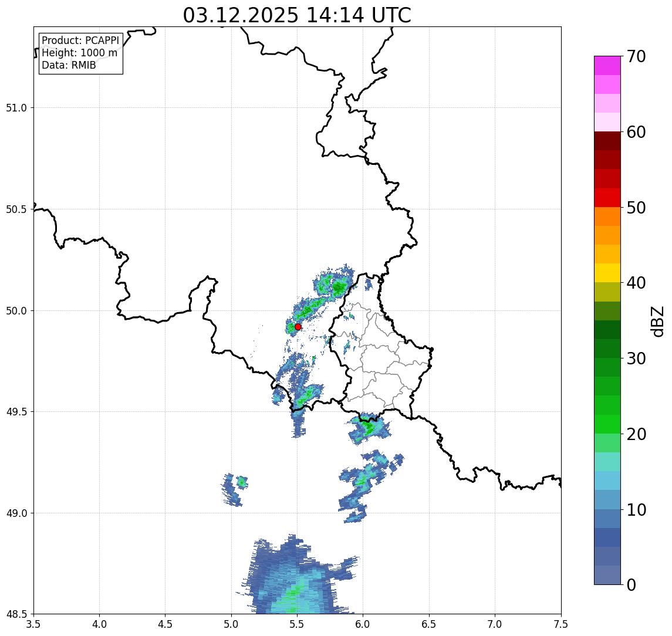Click the 10 colorbar tick label
This screenshot has height=636, width=672.
point(636,510)
